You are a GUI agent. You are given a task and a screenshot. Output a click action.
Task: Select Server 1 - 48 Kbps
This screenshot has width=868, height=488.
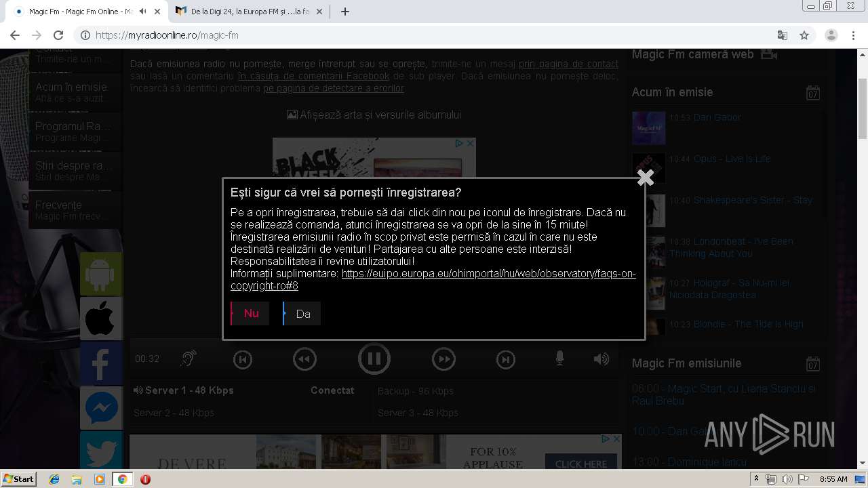pyautogui.click(x=183, y=390)
